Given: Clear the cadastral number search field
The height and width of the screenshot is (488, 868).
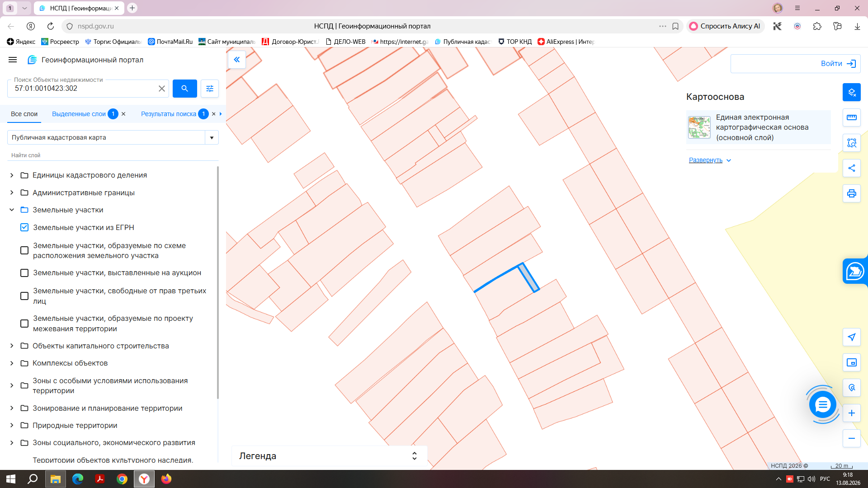Looking at the screenshot, I should [x=161, y=89].
